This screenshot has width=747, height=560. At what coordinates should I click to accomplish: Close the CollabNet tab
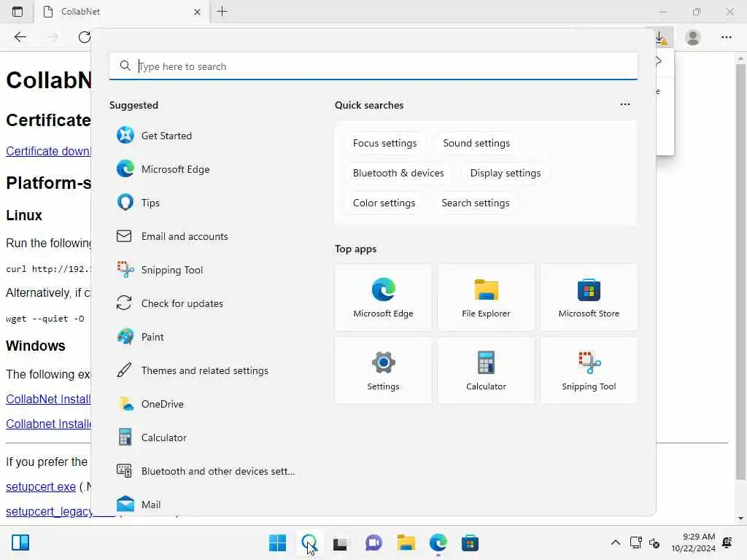[197, 12]
